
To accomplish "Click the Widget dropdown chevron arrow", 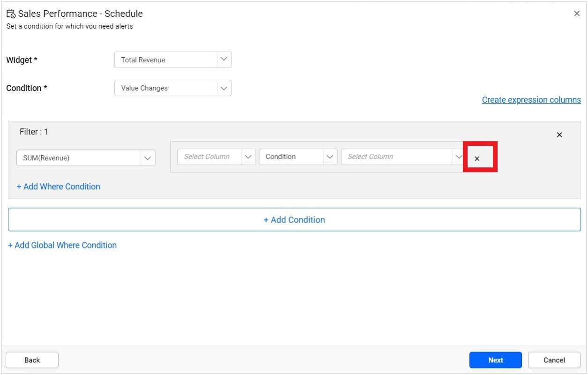I will (224, 60).
